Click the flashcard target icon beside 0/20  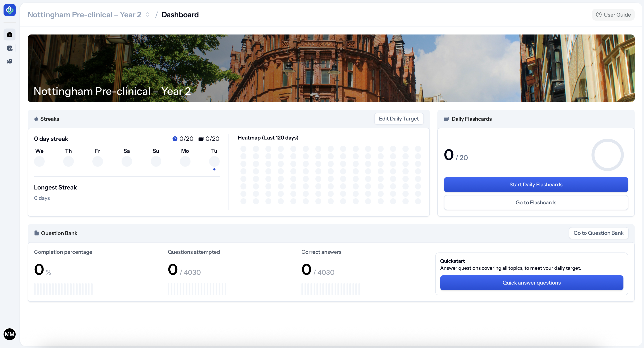201,139
